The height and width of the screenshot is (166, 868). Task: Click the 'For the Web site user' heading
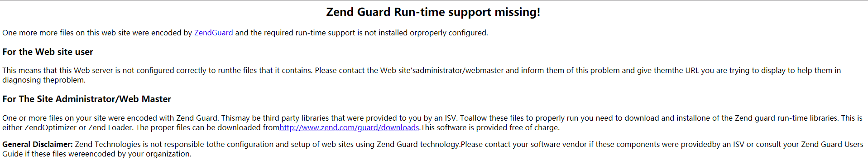pos(48,52)
